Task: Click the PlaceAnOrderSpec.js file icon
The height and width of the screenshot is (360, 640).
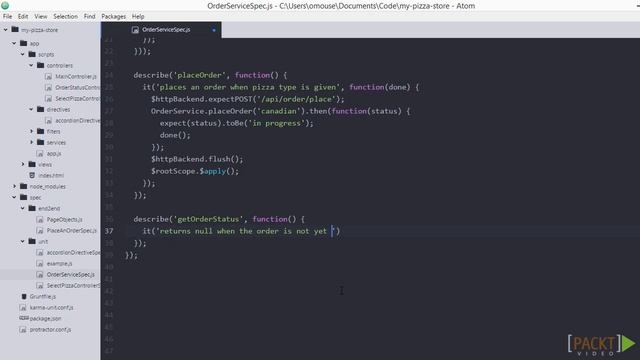Action: 40,230
